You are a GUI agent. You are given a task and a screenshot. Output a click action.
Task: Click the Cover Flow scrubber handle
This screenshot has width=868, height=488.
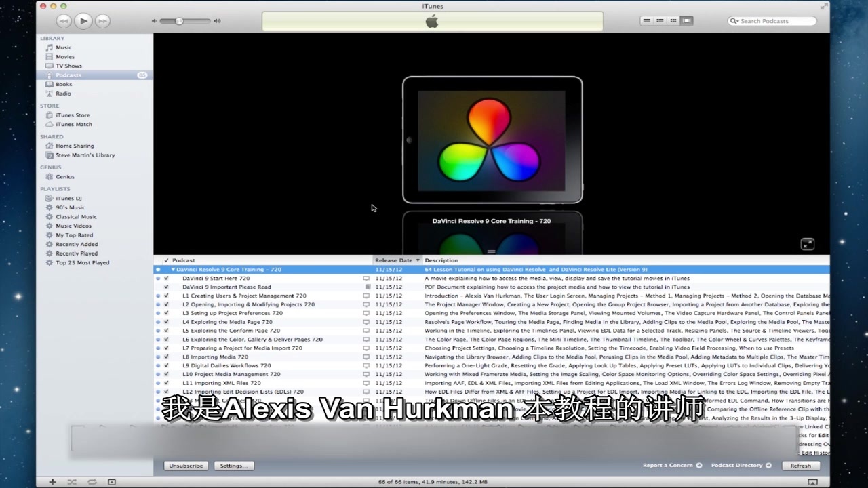(x=492, y=251)
